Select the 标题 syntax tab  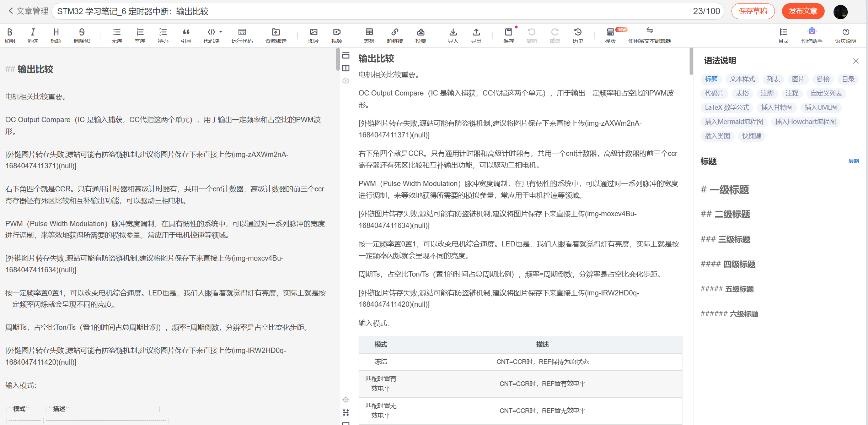pyautogui.click(x=711, y=79)
